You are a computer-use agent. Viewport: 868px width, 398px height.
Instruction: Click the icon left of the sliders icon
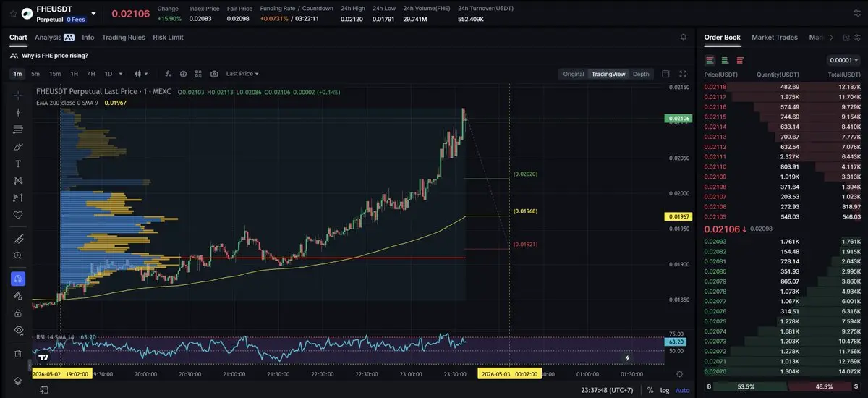tap(845, 38)
